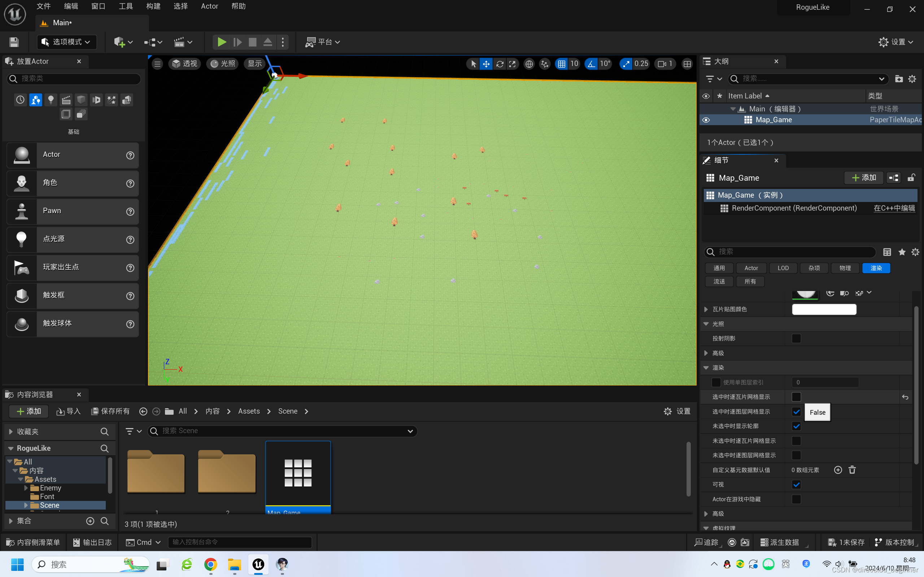Click the 在C++中编辑 link
Image resolution: width=924 pixels, height=577 pixels.
point(894,208)
